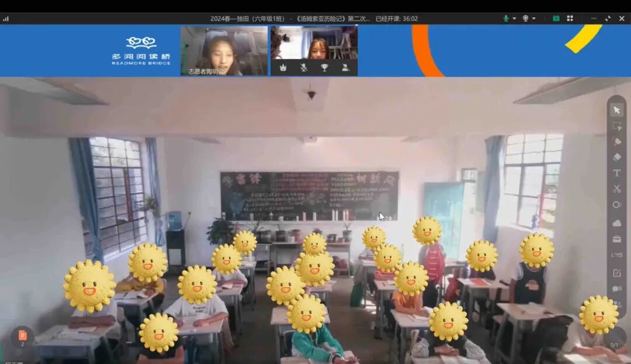This screenshot has width=631, height=364.
Task: Open the PowerPoint item with badge 2
Action: tap(22, 334)
